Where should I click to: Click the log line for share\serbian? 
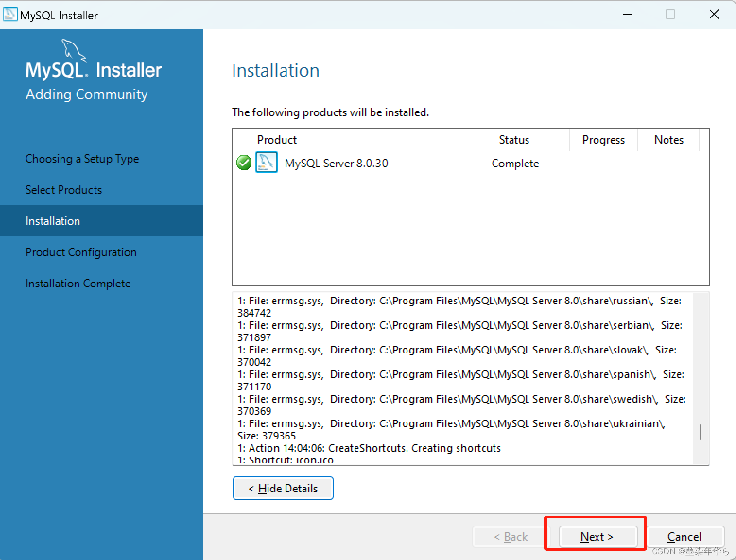(x=459, y=331)
